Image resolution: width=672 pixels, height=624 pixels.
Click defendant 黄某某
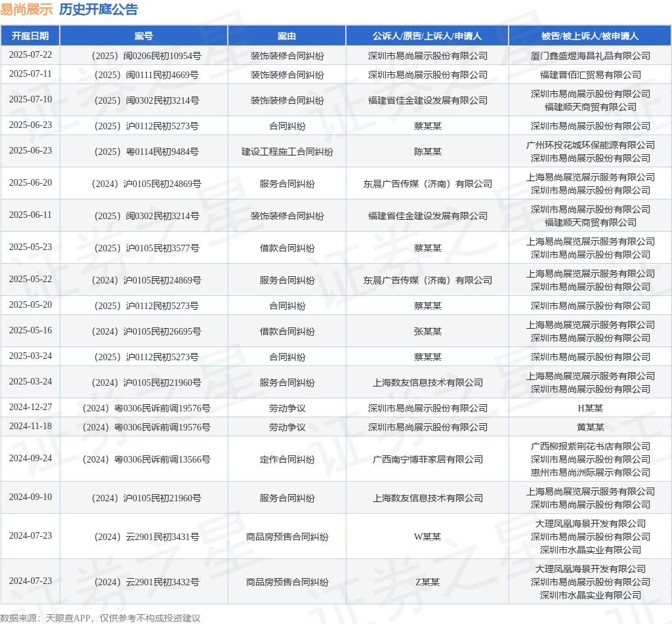click(x=590, y=427)
